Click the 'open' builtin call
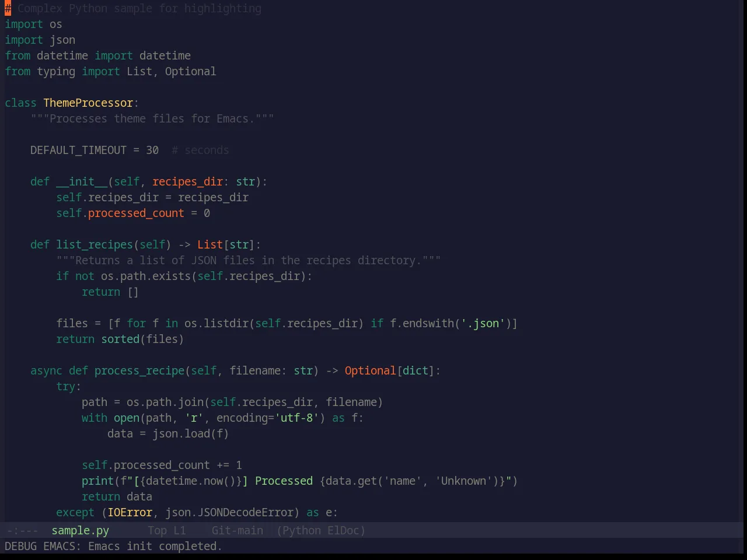 pos(127,418)
